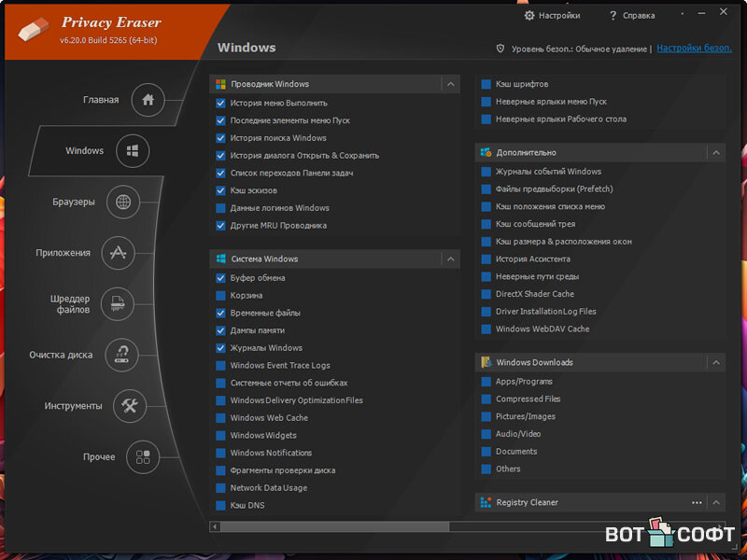Uncheck the Буфер обмена checkbox
This screenshot has width=747, height=560.
(221, 278)
